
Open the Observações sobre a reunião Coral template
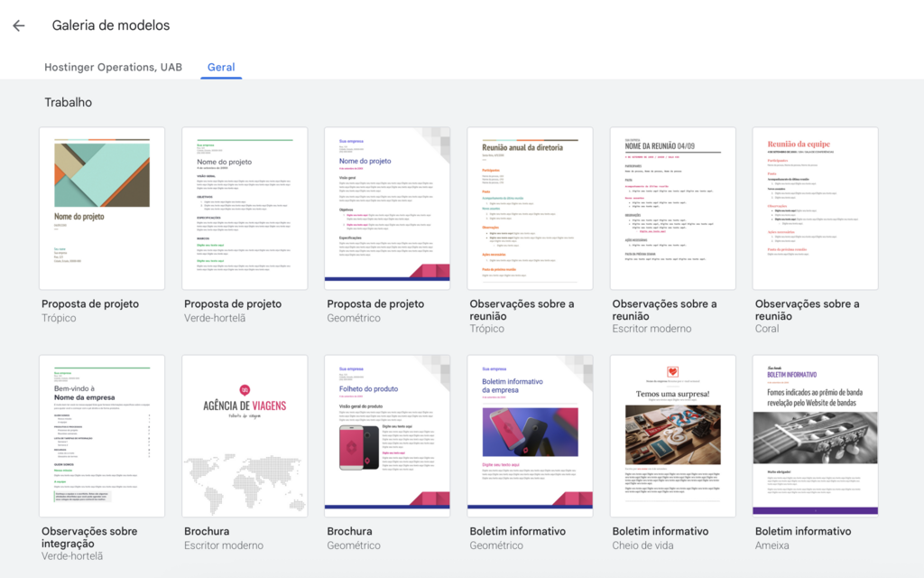pos(815,208)
